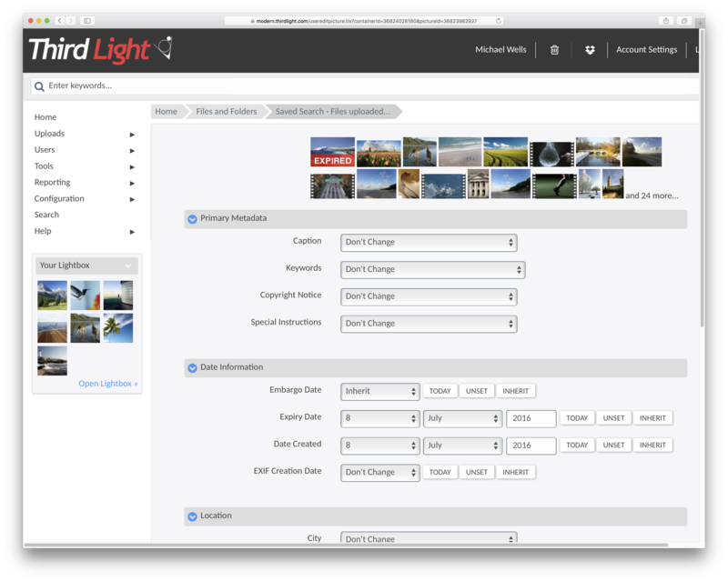Click the Michael Wells user name

[500, 50]
